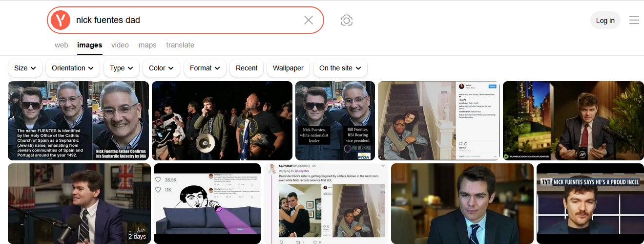The height and width of the screenshot is (244, 644).
Task: Open kitchen background man in suit image
Action: (x=462, y=203)
